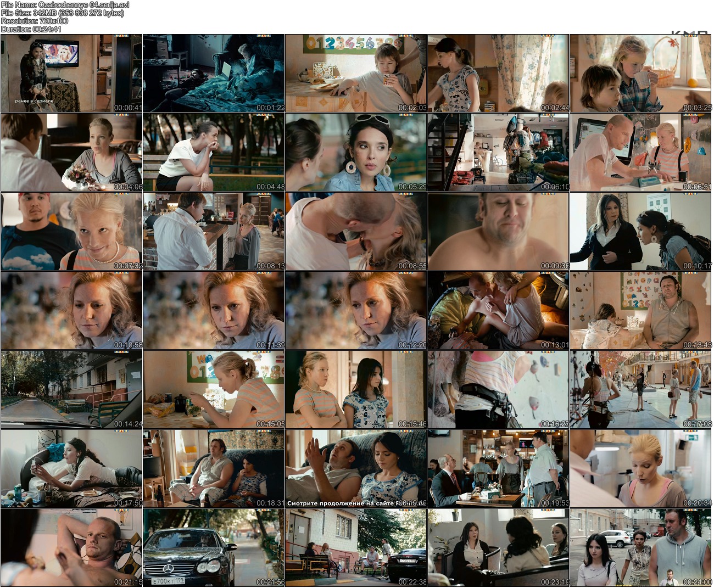This screenshot has height=588, width=714.
Task: Click the frame with the Mercedes car at 00:21:56
Action: 214,548
